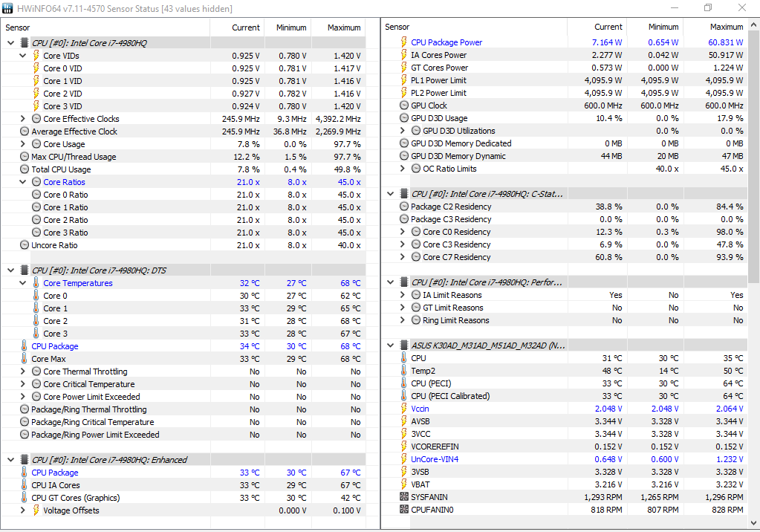Click the lightning icon beside Vccin
This screenshot has height=532, width=760.
[x=404, y=409]
